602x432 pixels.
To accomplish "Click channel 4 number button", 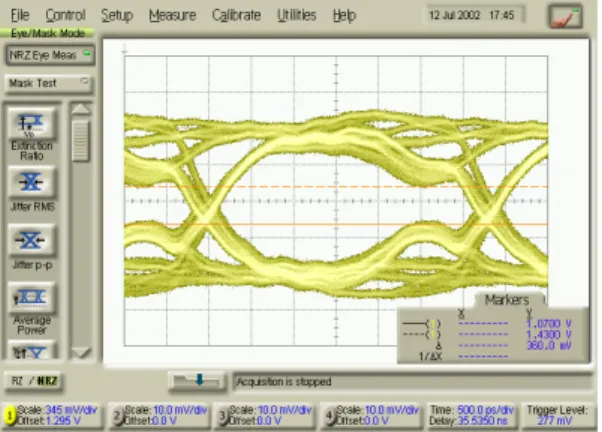I will point(329,415).
